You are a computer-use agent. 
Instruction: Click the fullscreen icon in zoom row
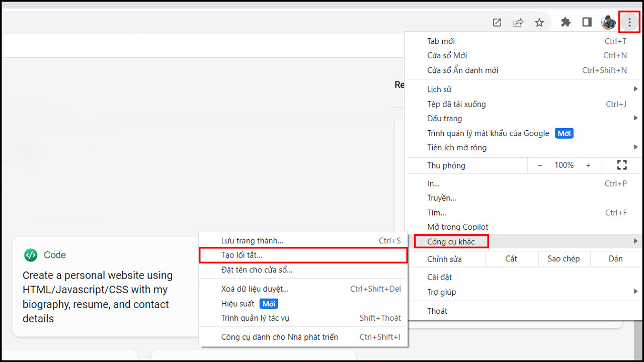point(622,165)
